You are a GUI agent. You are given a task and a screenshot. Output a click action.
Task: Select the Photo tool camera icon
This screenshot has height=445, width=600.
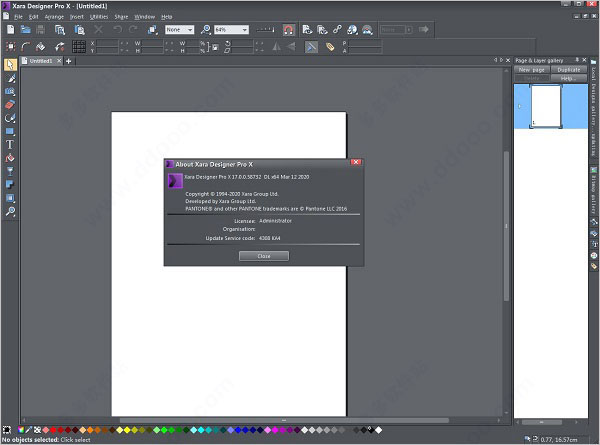pyautogui.click(x=10, y=92)
